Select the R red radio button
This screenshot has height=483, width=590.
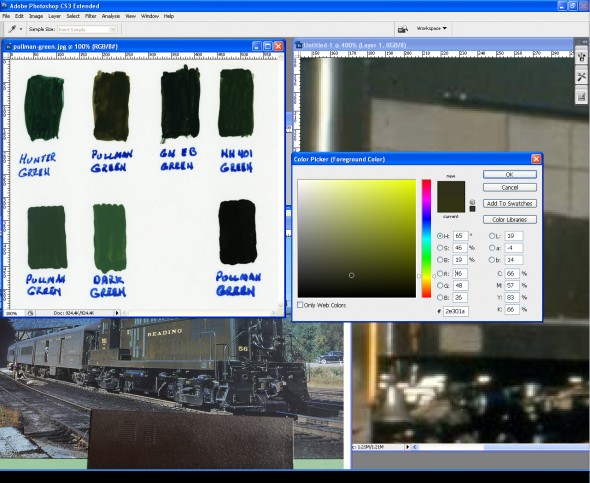pos(440,273)
